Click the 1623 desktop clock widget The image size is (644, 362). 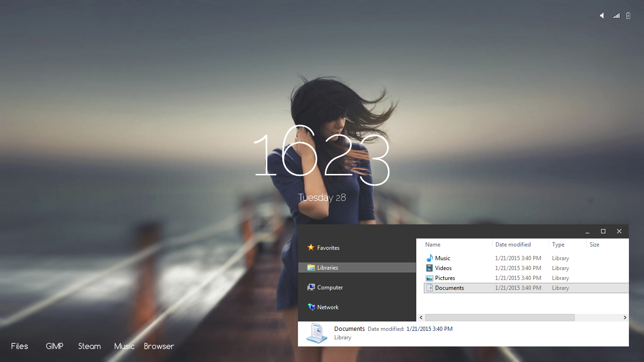tap(322, 156)
